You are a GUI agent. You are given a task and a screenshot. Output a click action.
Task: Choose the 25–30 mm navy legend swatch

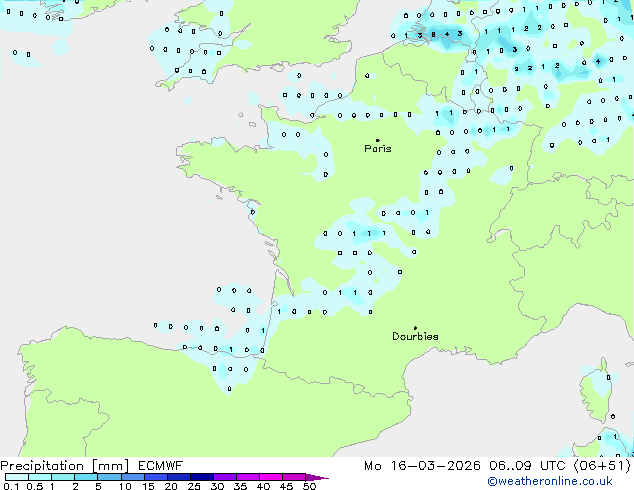pyautogui.click(x=201, y=477)
